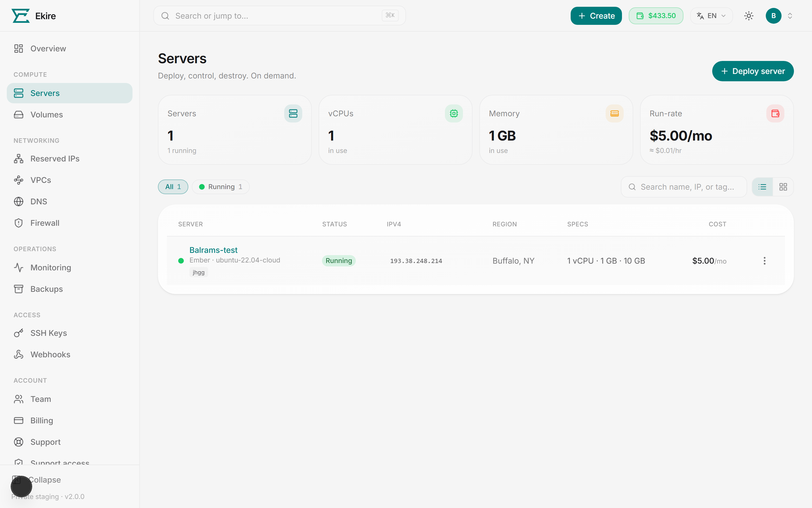Click the B user avatar
This screenshot has width=812, height=508.
[x=773, y=16]
